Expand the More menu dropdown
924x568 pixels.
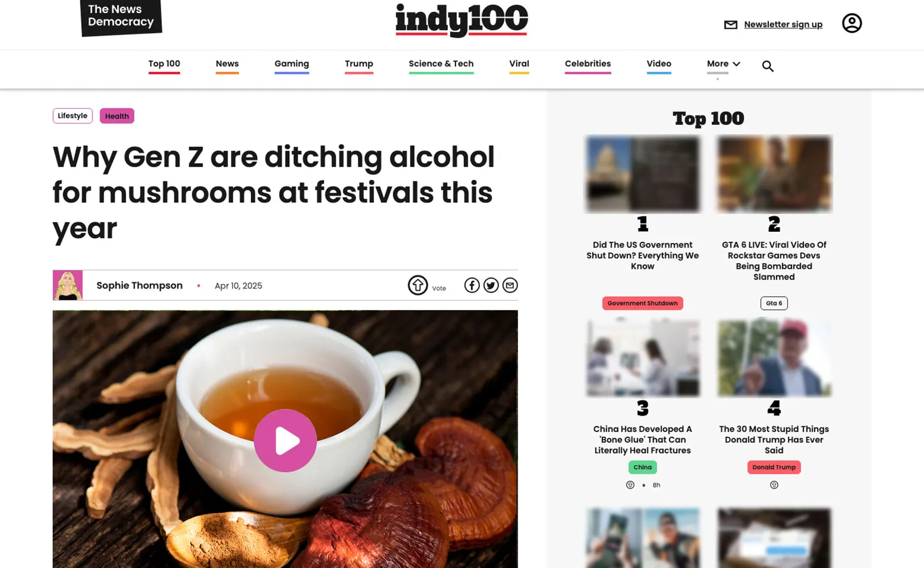tap(723, 64)
